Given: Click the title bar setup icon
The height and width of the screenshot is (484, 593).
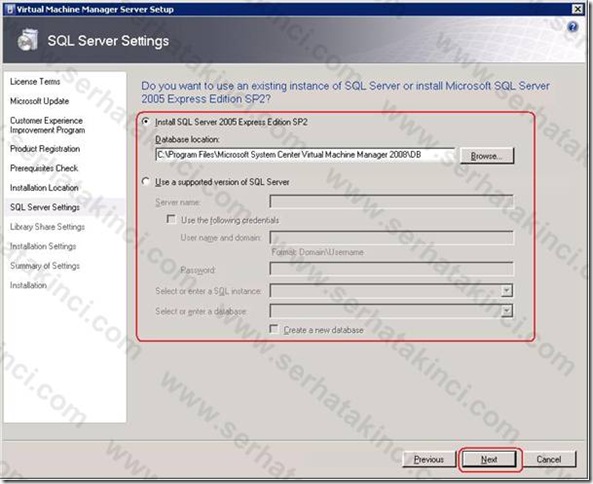Looking at the screenshot, I should [x=10, y=9].
